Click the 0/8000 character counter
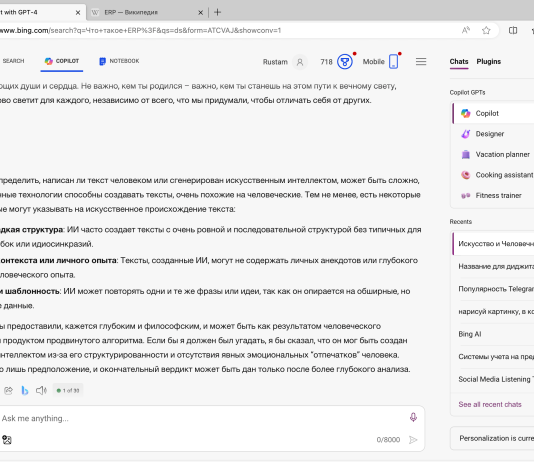The height and width of the screenshot is (462, 534). 388,440
